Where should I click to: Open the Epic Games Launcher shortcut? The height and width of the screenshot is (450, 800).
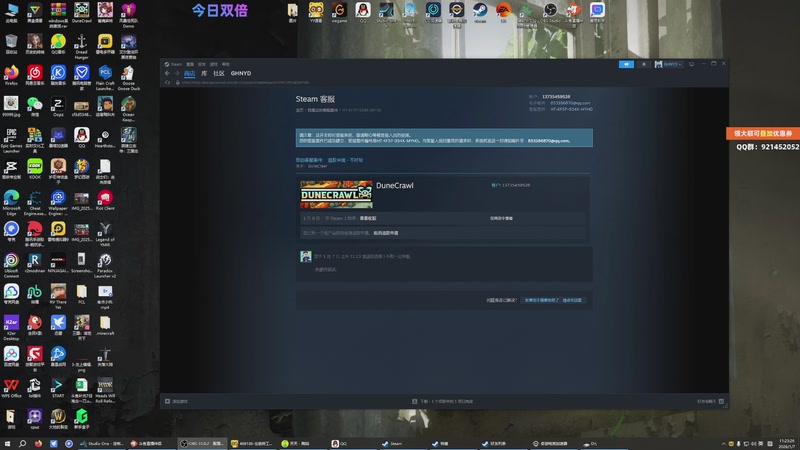coord(11,140)
